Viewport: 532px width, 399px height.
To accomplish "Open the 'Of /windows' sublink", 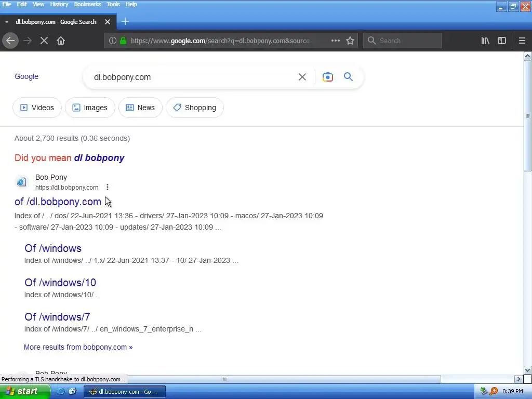I will [53, 248].
